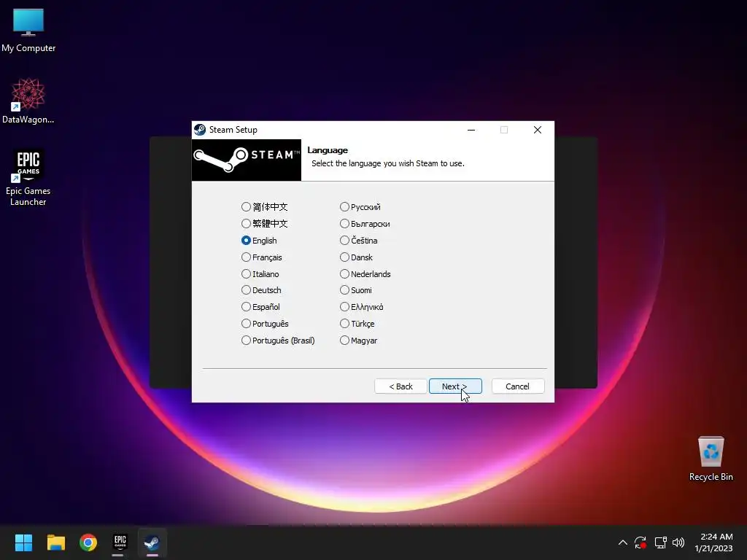Open the volume tray icon
Screen dimensions: 747x560
click(678, 542)
